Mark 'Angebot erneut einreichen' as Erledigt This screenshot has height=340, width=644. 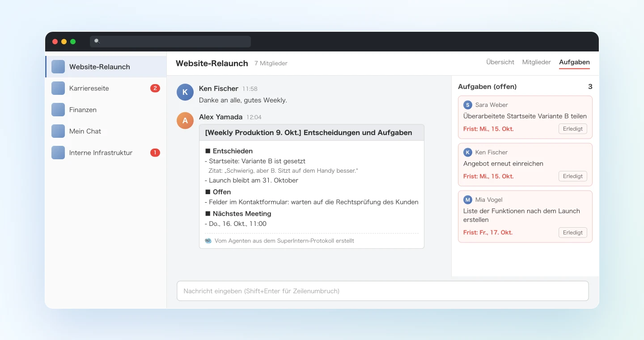[572, 176]
